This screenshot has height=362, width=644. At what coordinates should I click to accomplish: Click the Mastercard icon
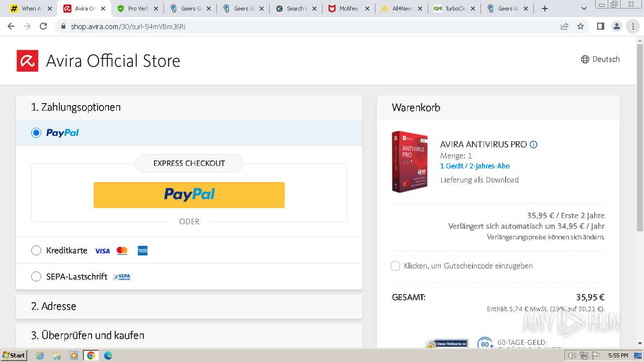122,251
